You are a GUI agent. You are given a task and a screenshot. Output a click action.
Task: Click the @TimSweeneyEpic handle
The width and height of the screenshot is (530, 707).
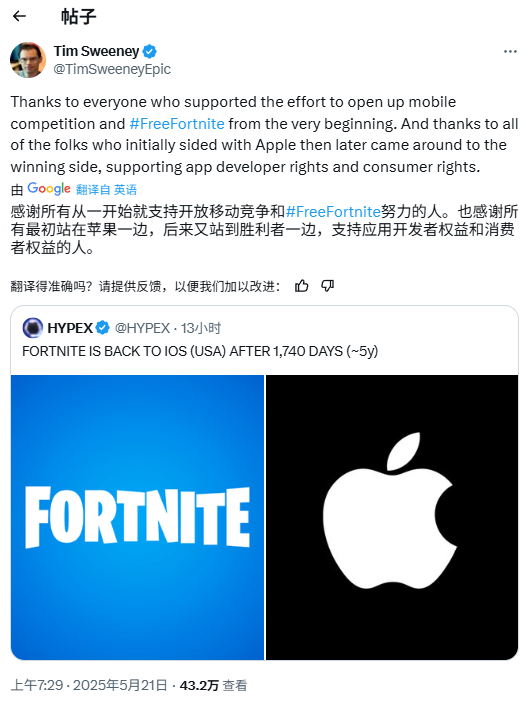click(x=112, y=69)
